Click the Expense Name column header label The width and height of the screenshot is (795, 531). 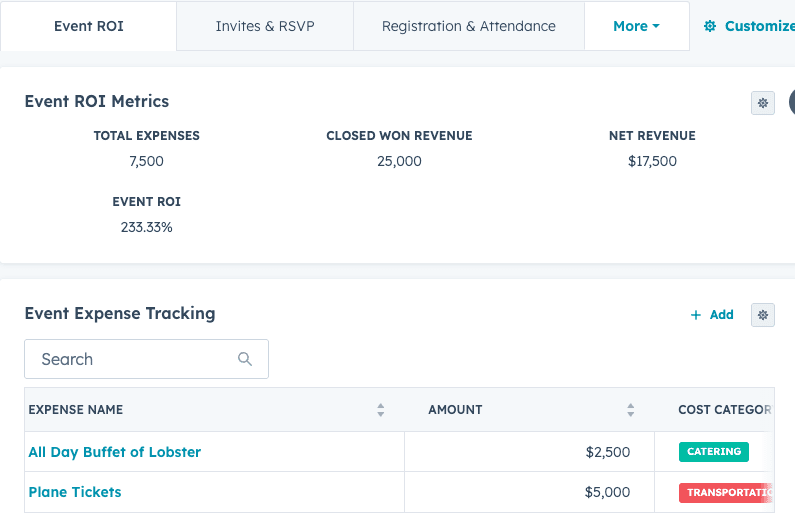[76, 410]
